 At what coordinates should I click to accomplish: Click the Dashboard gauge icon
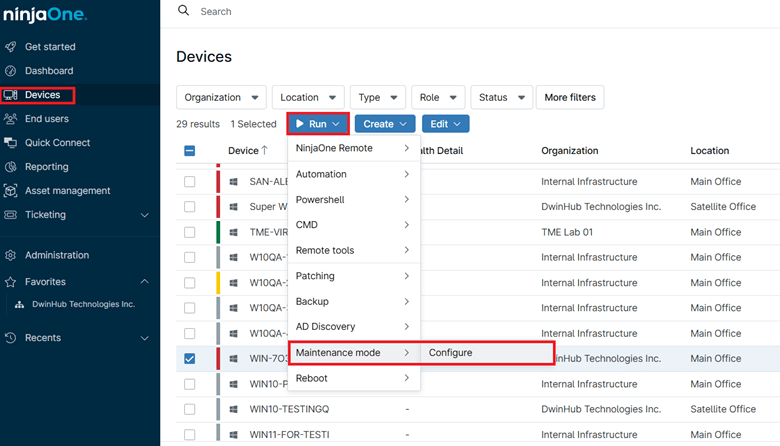coord(10,71)
